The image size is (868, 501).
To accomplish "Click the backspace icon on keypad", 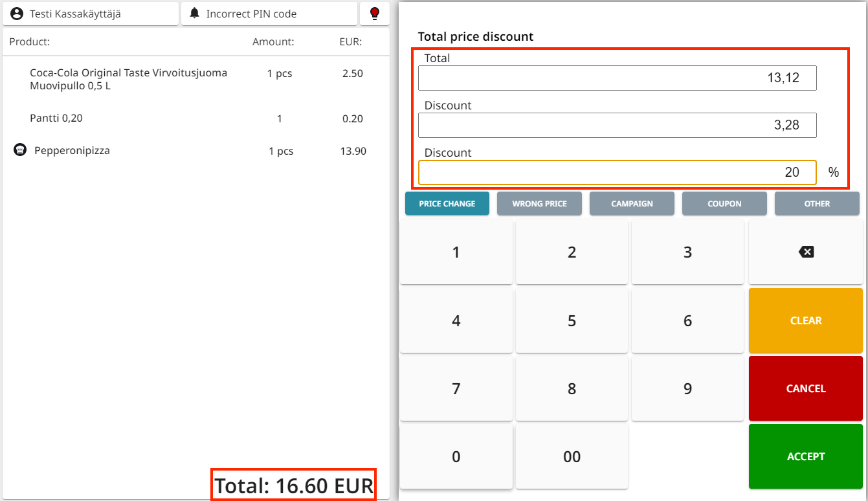I will click(x=806, y=252).
